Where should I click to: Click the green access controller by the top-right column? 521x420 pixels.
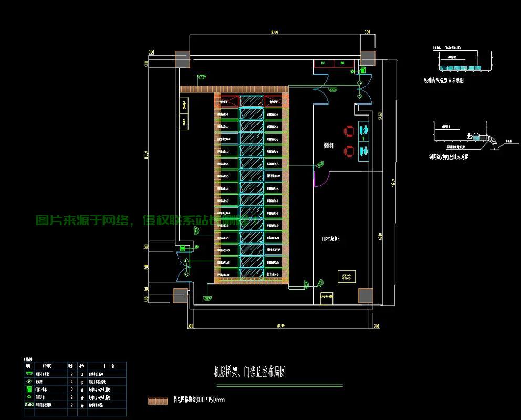coord(363,69)
